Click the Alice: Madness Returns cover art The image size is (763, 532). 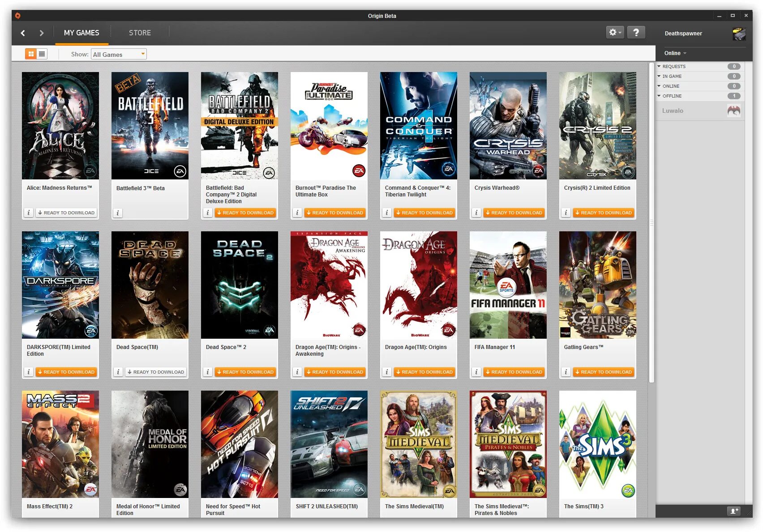(x=60, y=126)
